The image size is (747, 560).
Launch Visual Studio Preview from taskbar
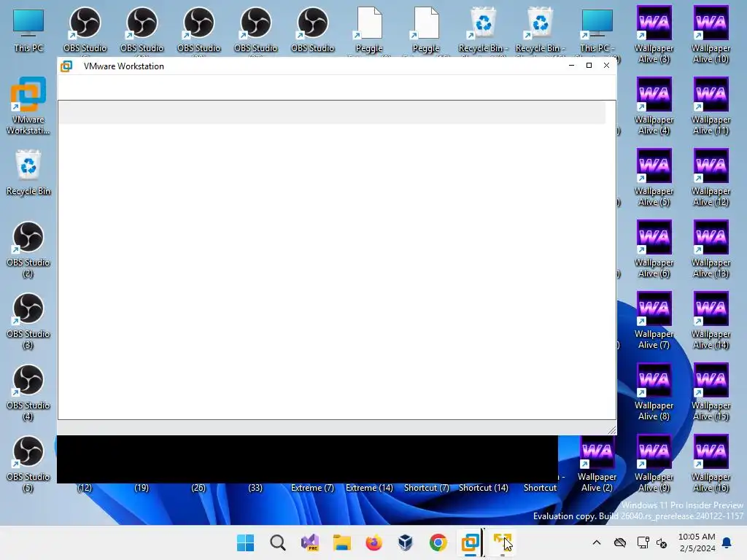point(310,542)
